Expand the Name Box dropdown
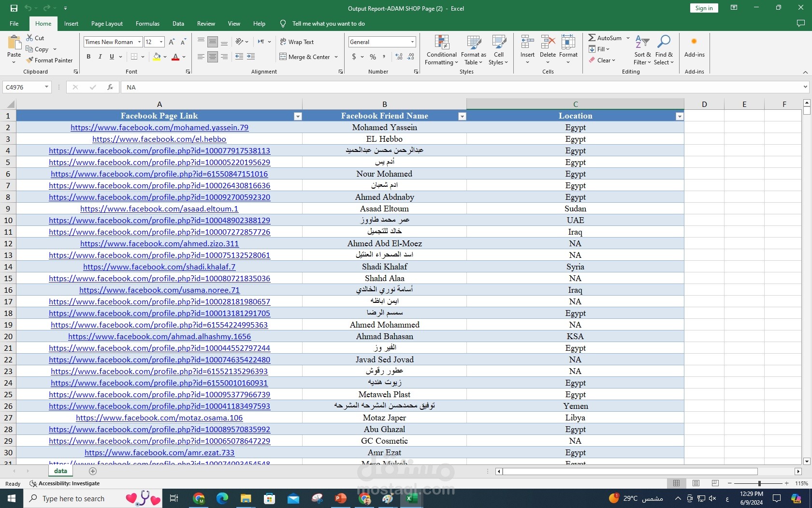This screenshot has height=508, width=812. [46, 87]
